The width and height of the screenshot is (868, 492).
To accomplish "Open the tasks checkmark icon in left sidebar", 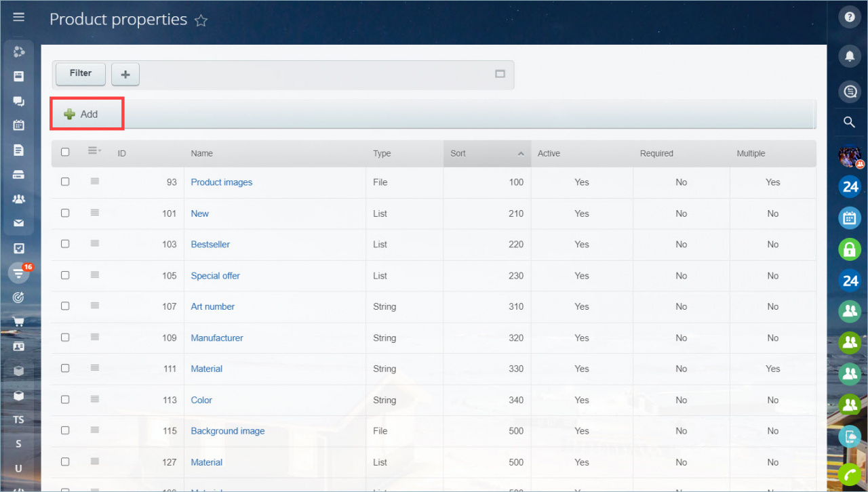I will (19, 248).
